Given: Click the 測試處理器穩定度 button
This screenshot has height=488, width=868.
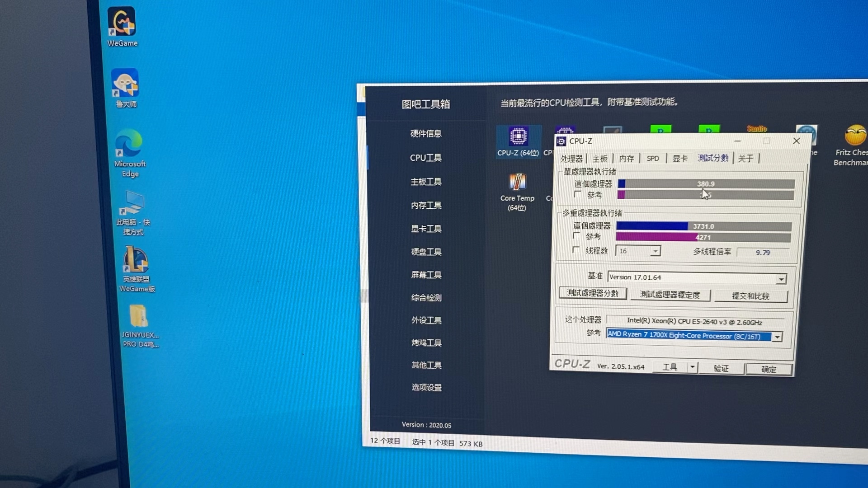Looking at the screenshot, I should tap(670, 295).
